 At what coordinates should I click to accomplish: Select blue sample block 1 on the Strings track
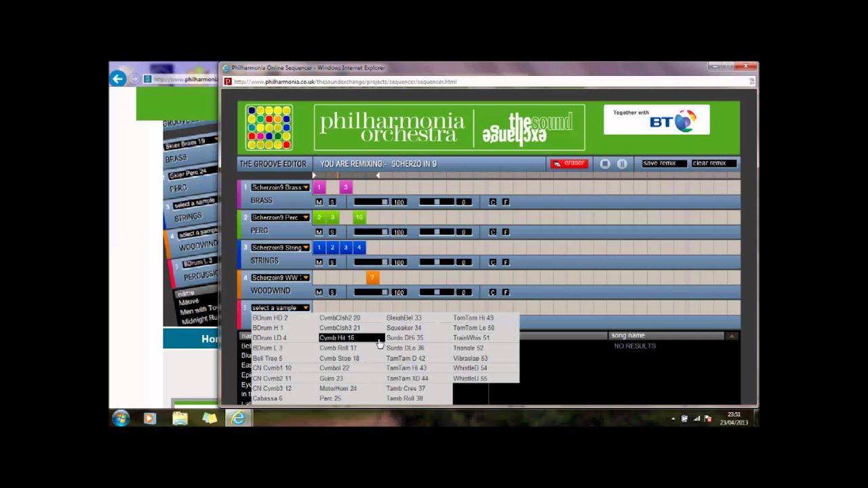point(319,247)
